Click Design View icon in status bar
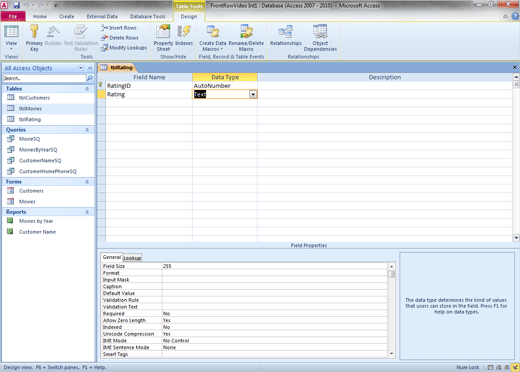The width and height of the screenshot is (520, 372). pos(515,367)
